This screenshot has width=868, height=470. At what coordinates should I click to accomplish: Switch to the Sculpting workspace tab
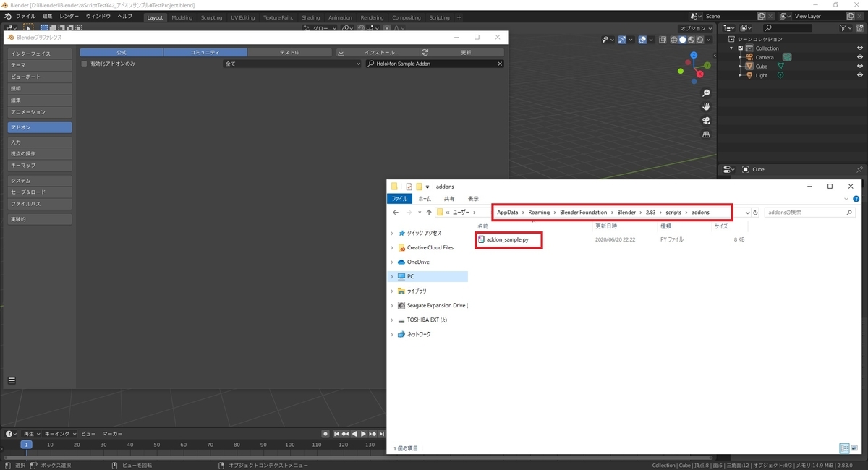coord(211,17)
